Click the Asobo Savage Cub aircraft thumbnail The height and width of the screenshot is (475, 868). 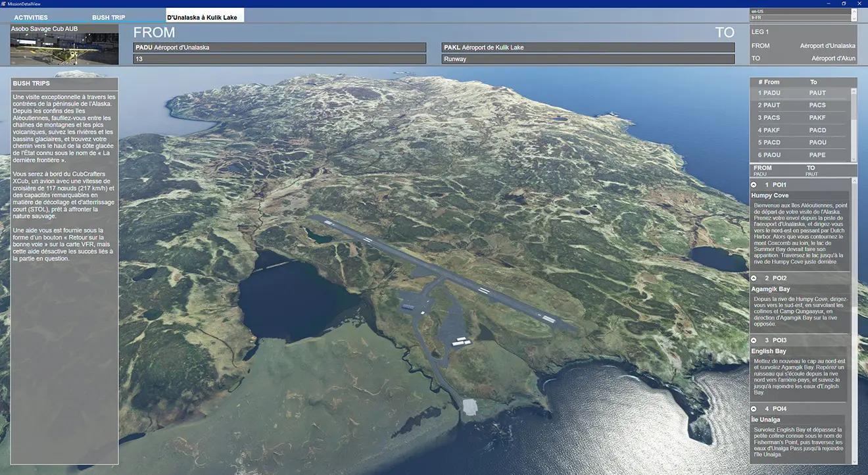click(64, 49)
